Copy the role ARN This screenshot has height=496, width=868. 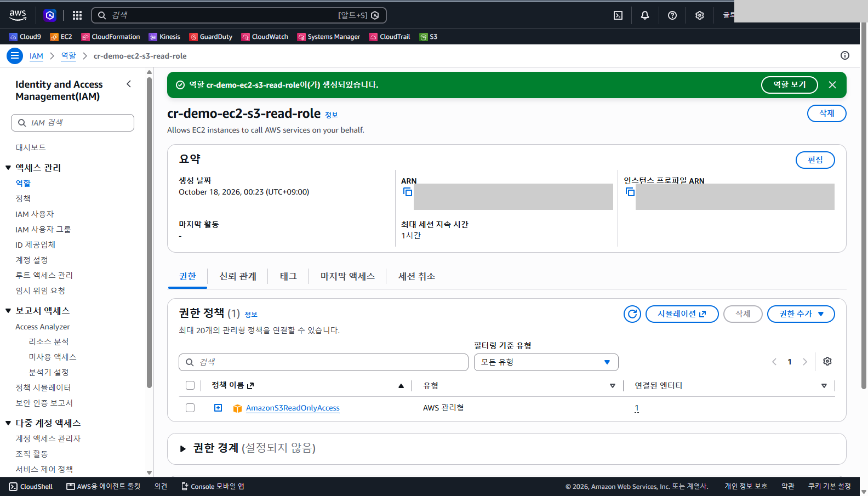point(408,192)
